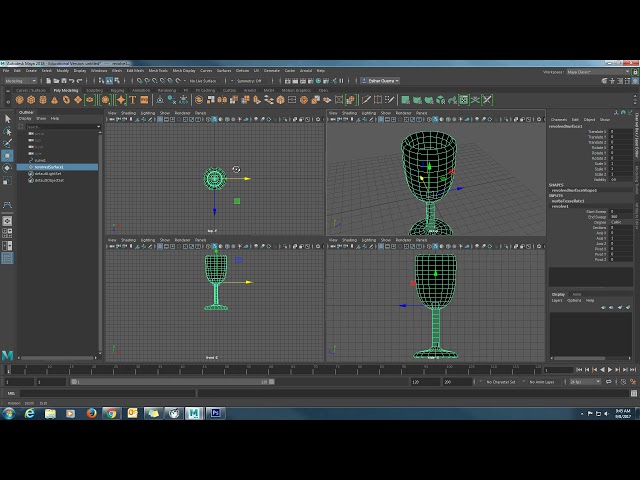Click the Select tool in the toolbox
The height and width of the screenshot is (480, 640).
coord(7,119)
